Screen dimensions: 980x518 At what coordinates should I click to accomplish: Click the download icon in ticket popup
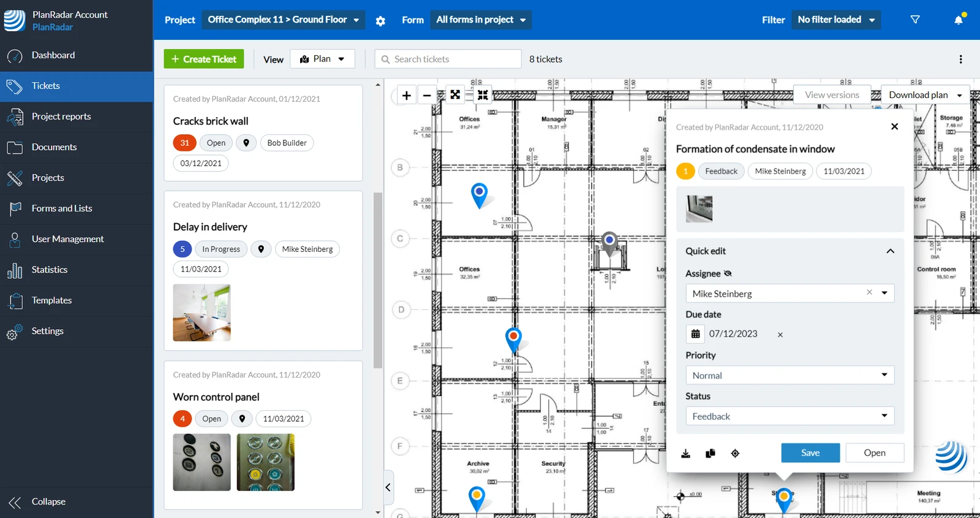686,453
